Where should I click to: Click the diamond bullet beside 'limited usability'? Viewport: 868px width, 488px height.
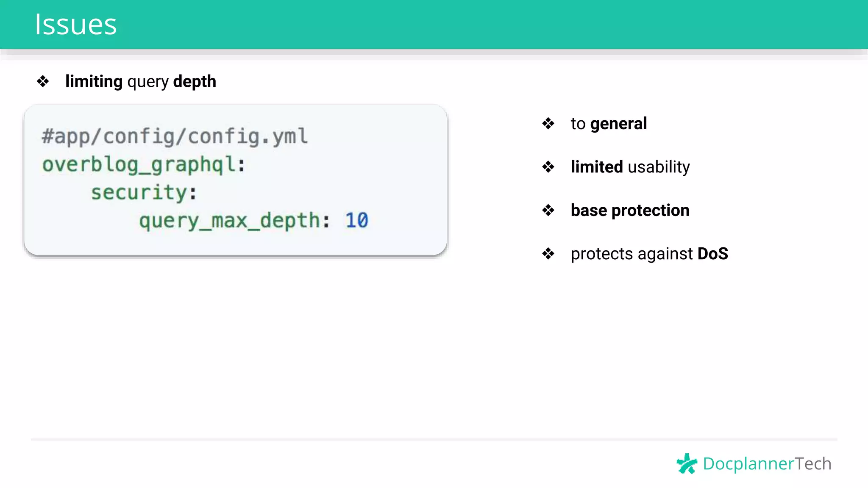(548, 167)
